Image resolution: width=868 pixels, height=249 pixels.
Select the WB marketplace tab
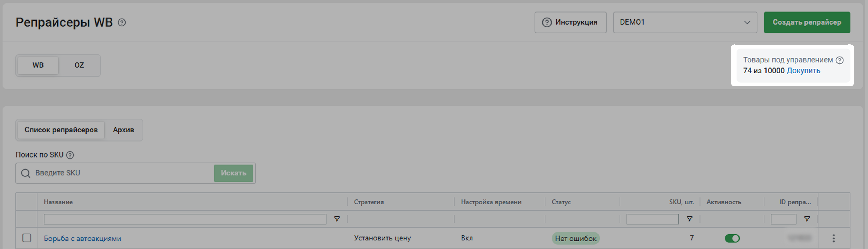pyautogui.click(x=38, y=65)
